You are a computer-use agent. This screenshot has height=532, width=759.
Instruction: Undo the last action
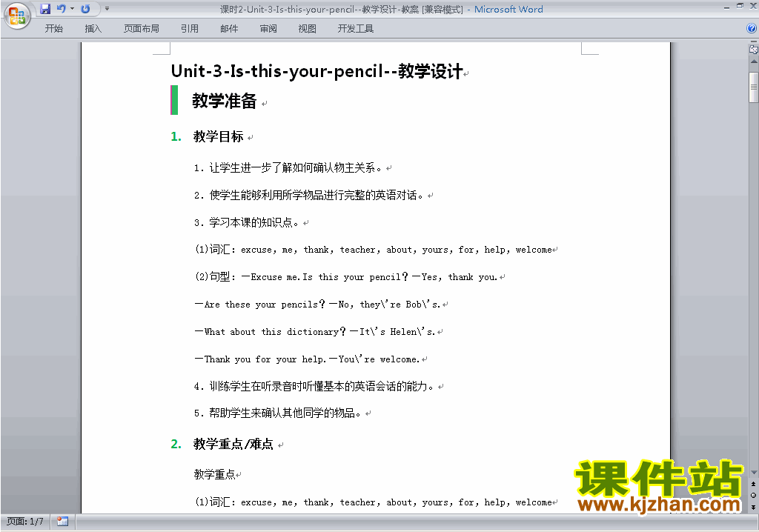(x=61, y=9)
